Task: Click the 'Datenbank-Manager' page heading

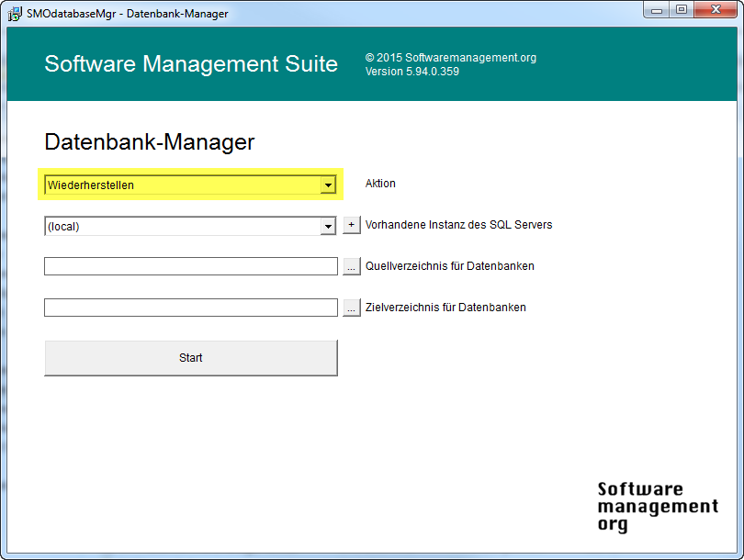Action: tap(149, 142)
